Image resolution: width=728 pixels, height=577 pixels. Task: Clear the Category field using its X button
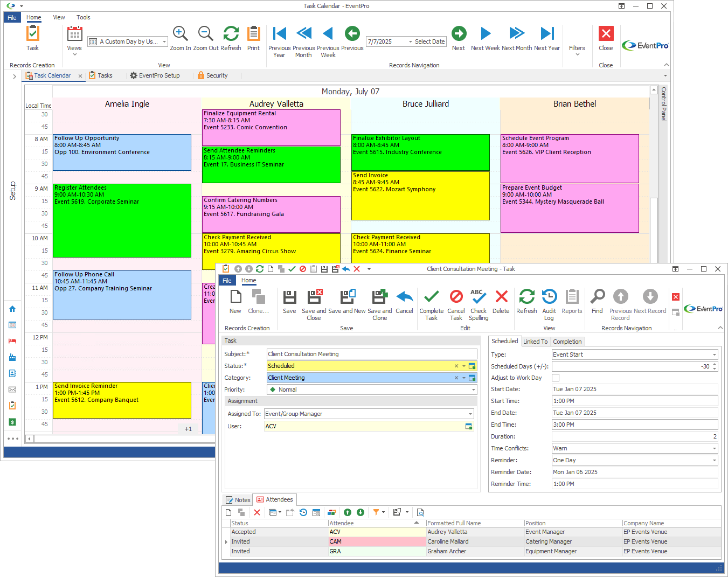(456, 378)
